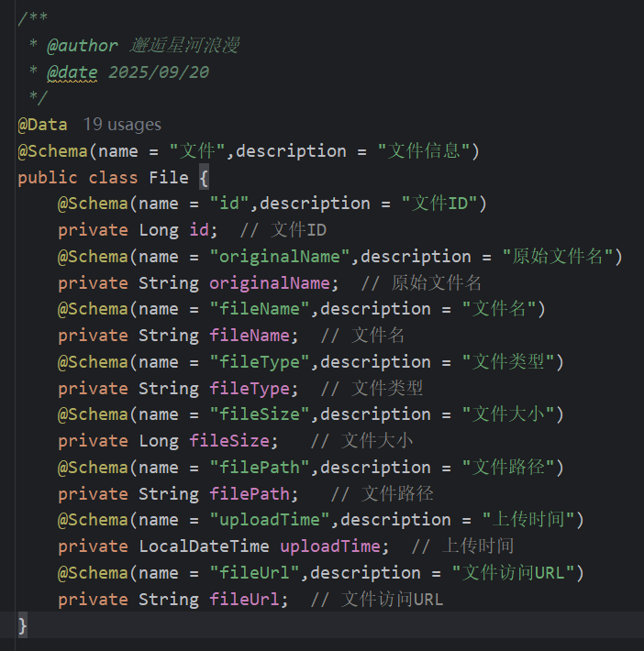Screen dimensions: 644x651
Task: Click the string "文件访问URL" in the @Schema annotation
Action: [513, 573]
